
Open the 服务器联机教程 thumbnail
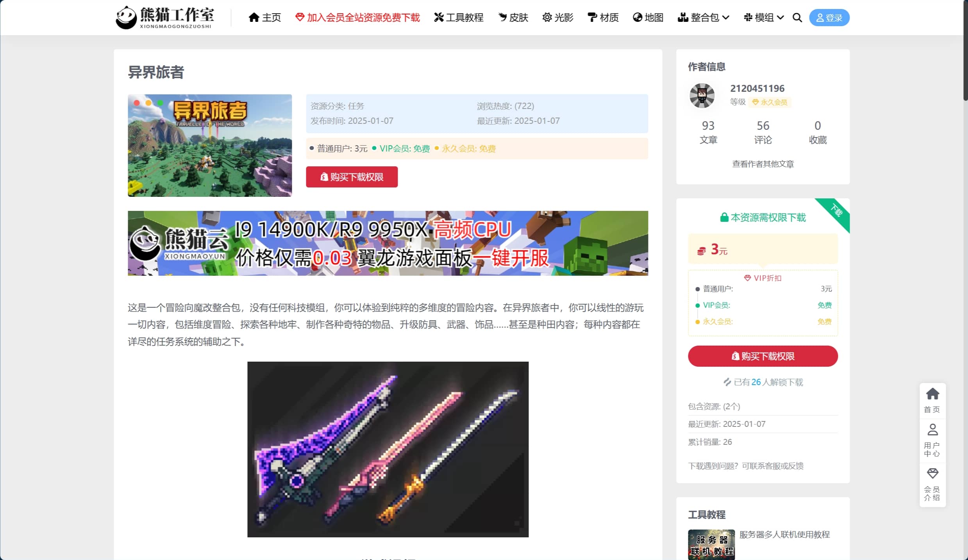[x=711, y=545]
